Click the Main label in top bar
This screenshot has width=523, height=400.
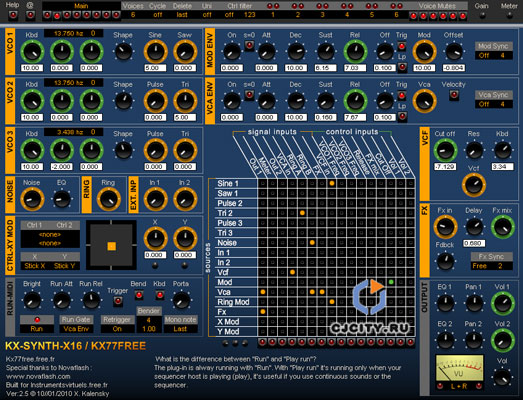click(81, 6)
